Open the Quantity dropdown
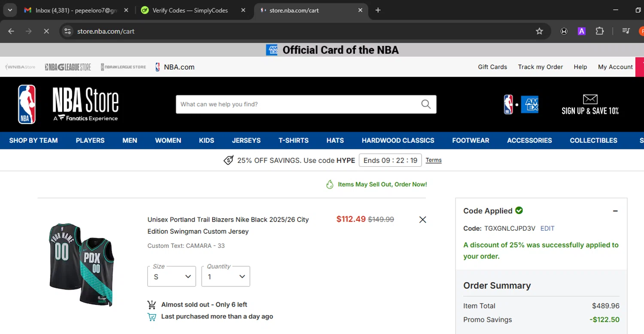Viewport: 644px width, 334px height. 225,277
